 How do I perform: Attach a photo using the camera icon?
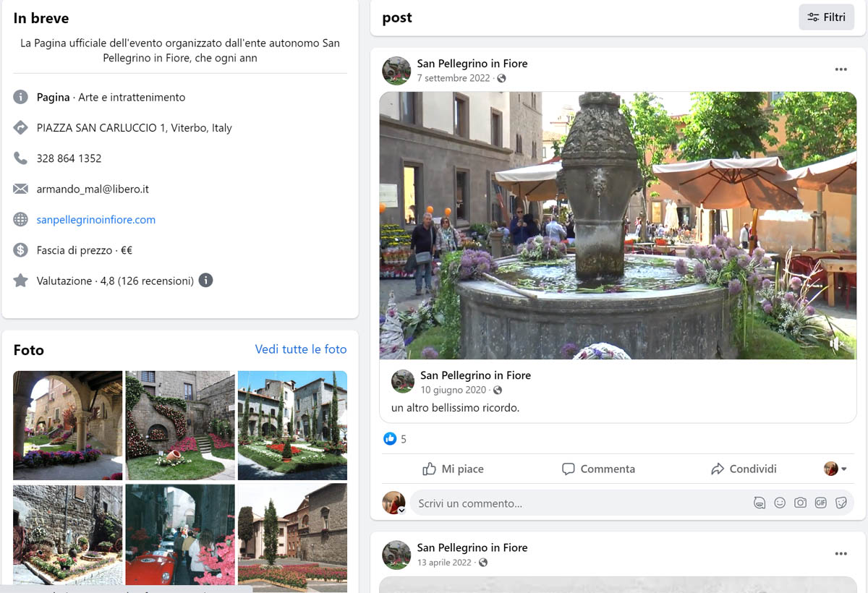[x=800, y=503]
